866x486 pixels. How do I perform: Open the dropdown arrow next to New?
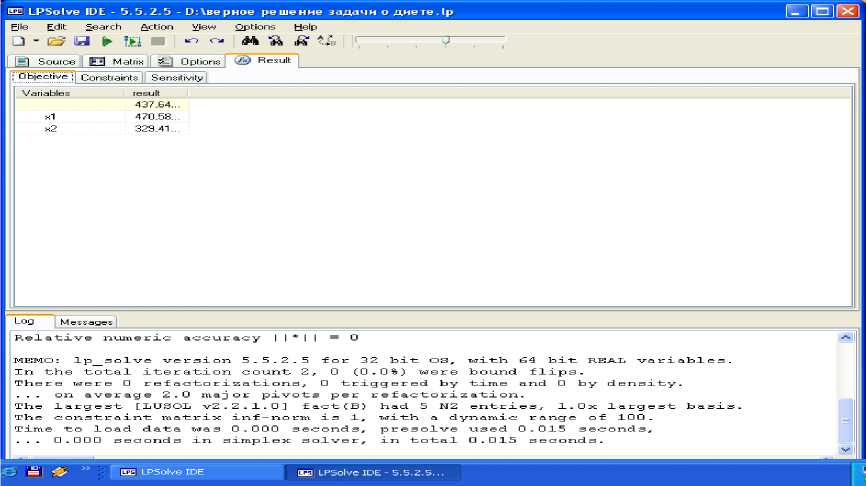click(x=36, y=41)
